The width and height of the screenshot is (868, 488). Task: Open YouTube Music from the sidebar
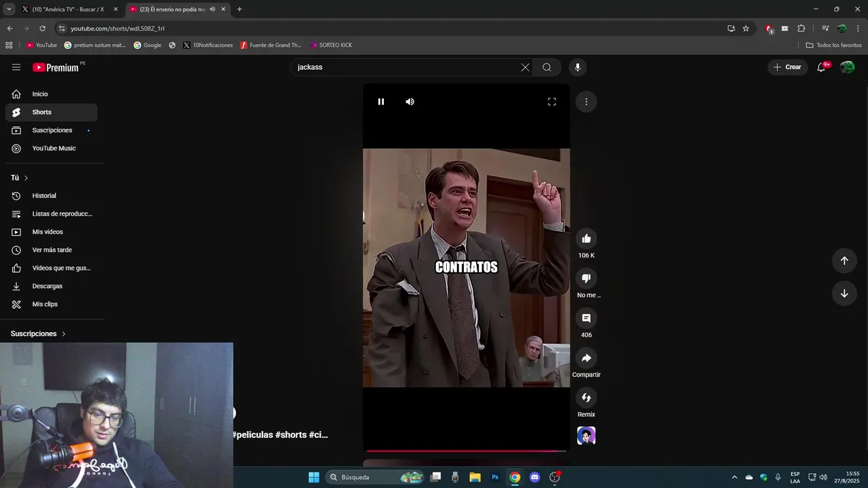[52, 148]
